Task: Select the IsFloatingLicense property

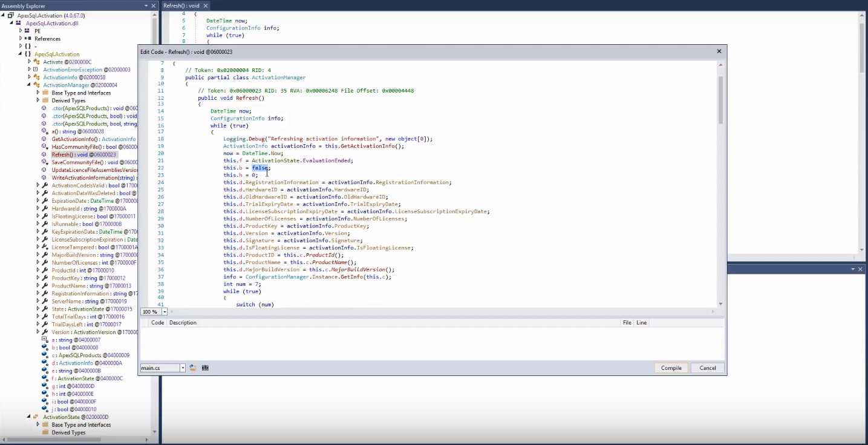Action: point(93,216)
